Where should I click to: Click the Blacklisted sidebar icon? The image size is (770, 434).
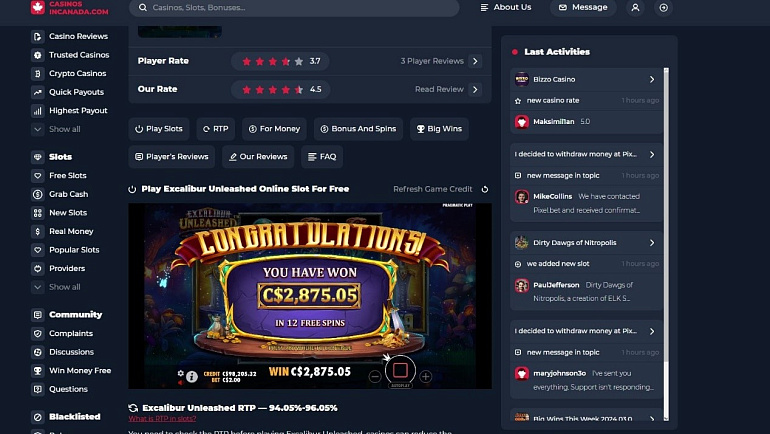click(x=37, y=417)
